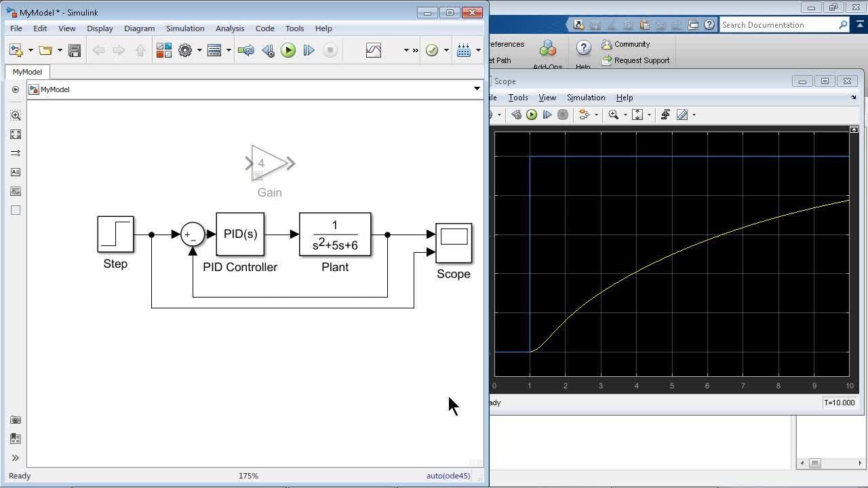Take a screenshot with the camera icon
The height and width of the screenshot is (488, 868).
[x=16, y=420]
